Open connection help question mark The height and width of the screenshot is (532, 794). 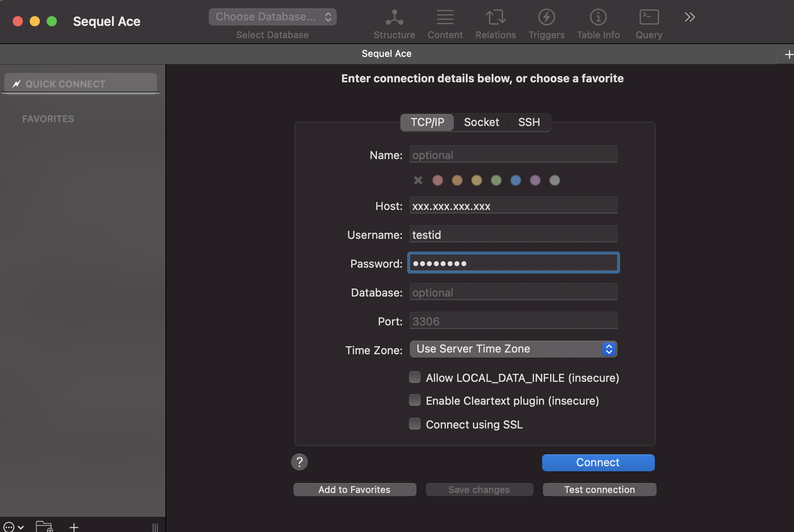tap(299, 462)
